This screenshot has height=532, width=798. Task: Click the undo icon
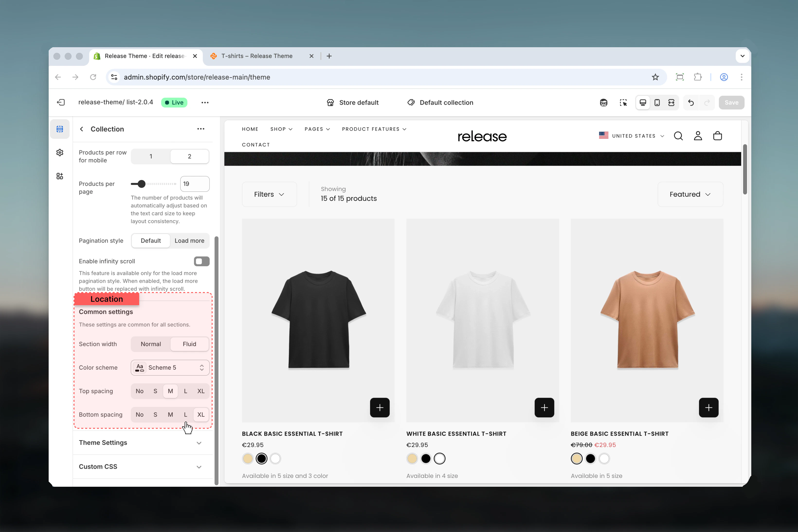click(691, 102)
